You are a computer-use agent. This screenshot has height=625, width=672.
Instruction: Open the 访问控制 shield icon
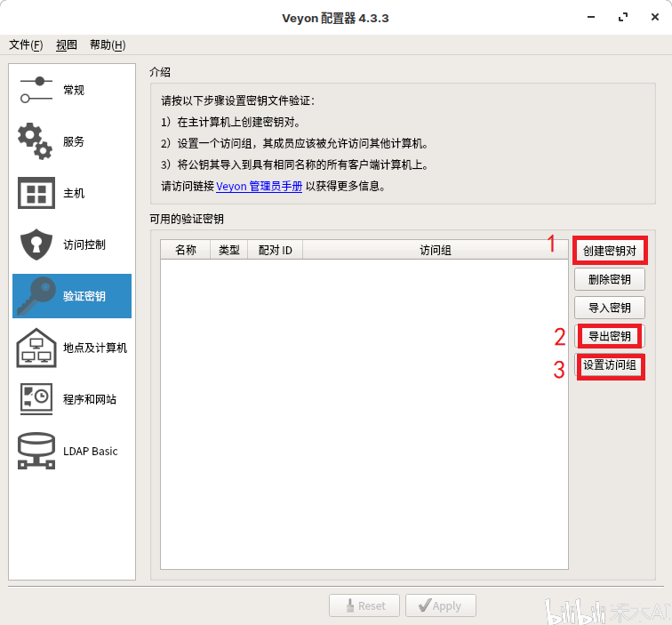click(36, 244)
